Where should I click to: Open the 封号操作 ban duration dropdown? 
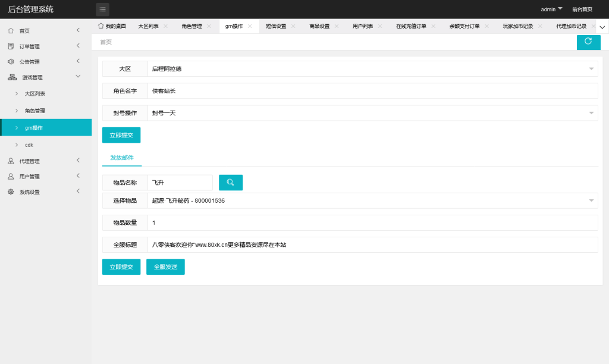tap(591, 112)
